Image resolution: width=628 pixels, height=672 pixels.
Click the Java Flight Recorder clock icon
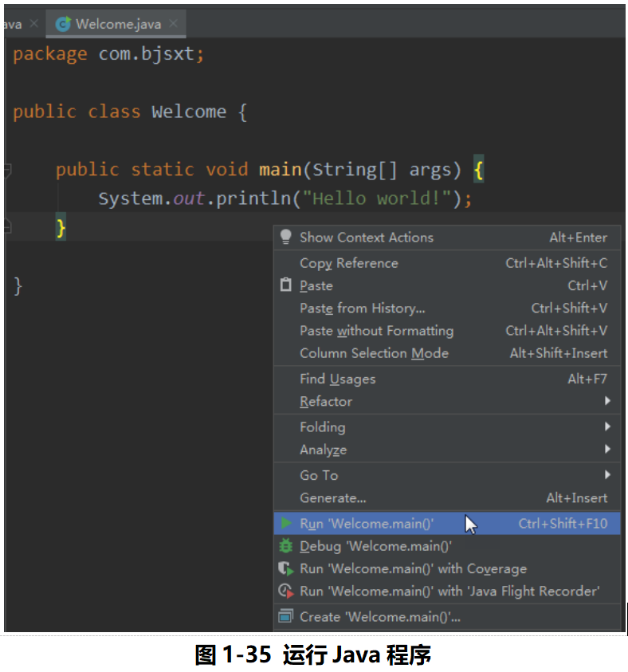click(286, 591)
